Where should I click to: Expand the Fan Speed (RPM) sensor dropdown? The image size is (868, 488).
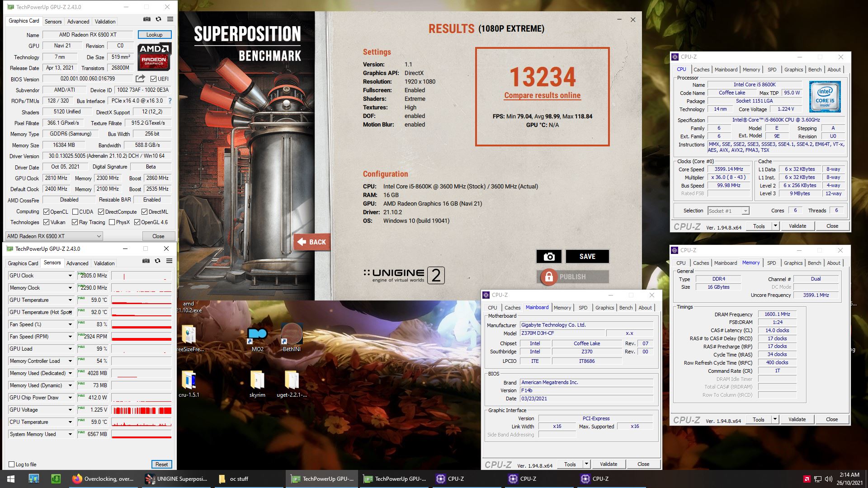tap(70, 337)
